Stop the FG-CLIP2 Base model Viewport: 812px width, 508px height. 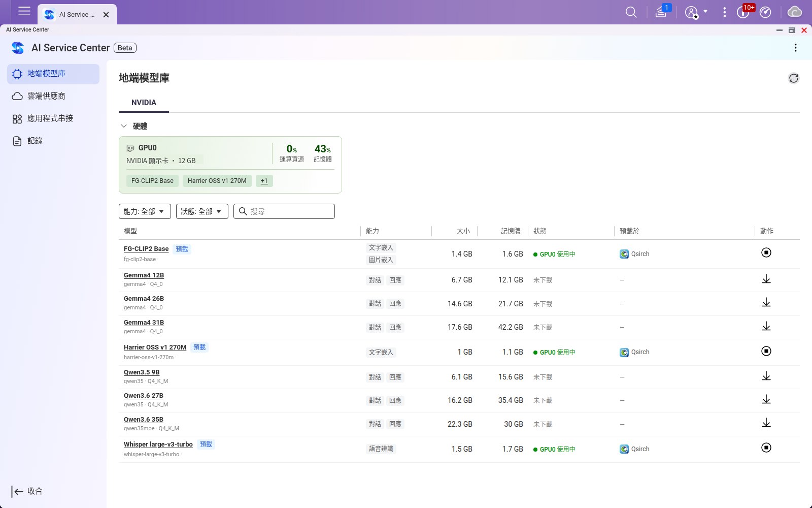point(766,252)
